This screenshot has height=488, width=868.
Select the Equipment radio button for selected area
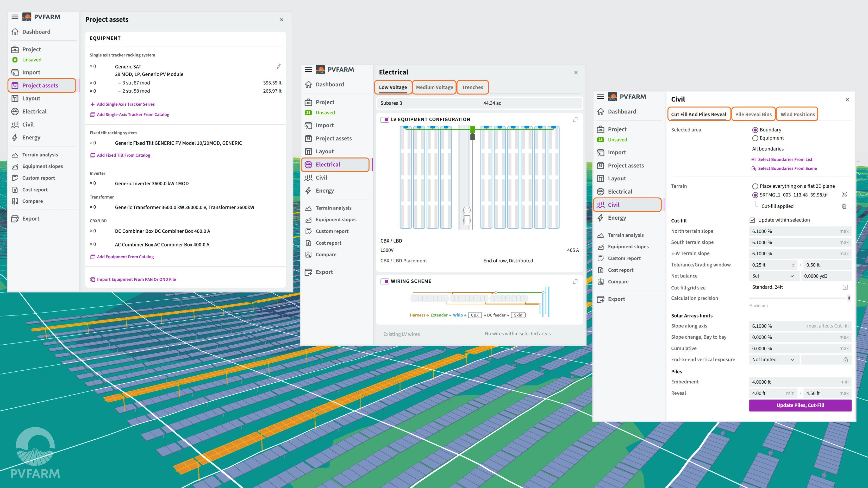point(755,138)
